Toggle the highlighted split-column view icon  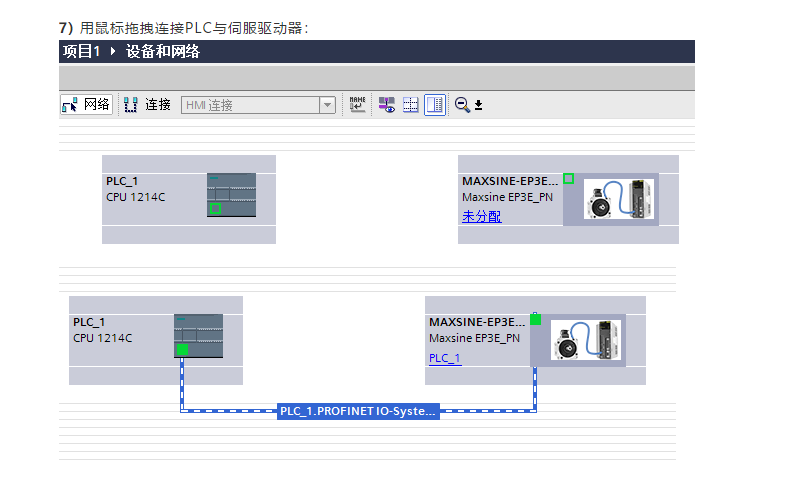(435, 104)
